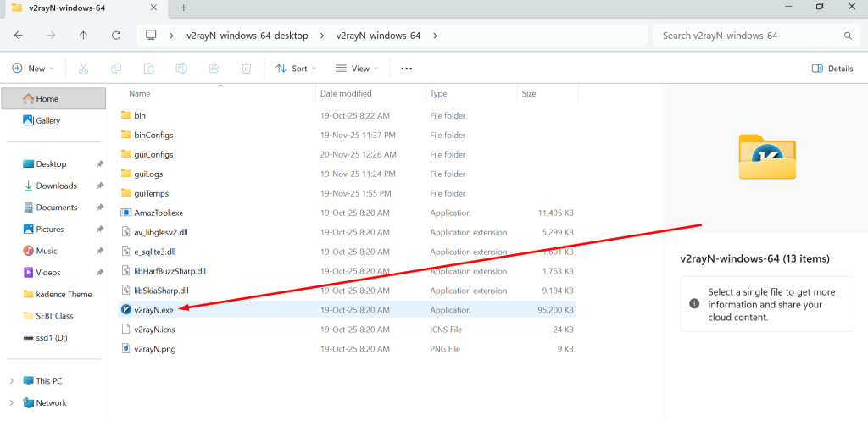Click the v2rayN.png image icon
This screenshot has width=868, height=421.
[125, 349]
